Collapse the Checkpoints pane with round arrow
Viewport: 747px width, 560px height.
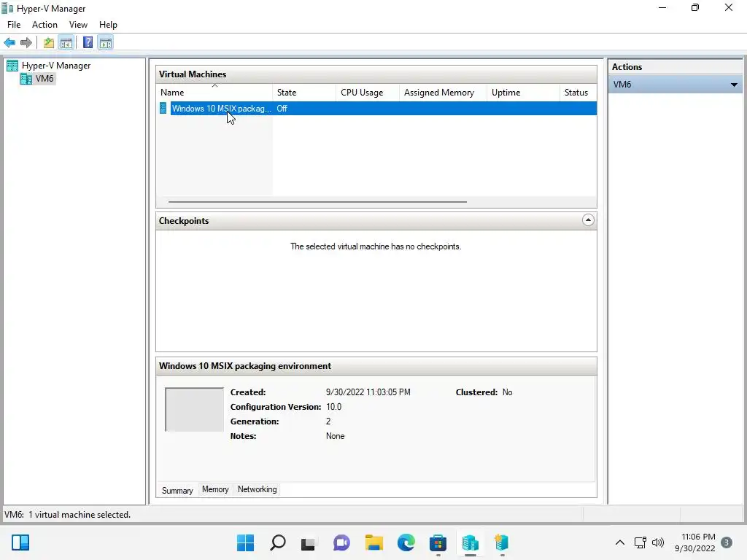pyautogui.click(x=588, y=220)
